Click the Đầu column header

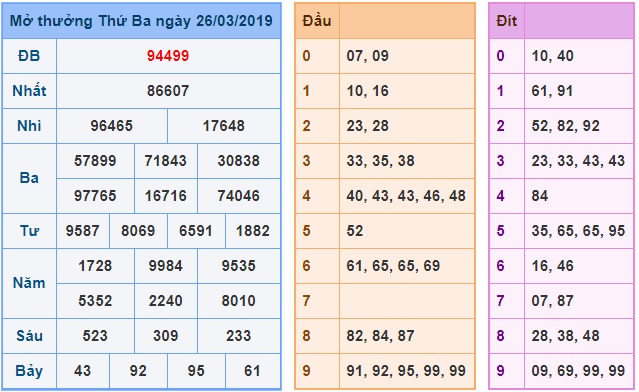(317, 21)
